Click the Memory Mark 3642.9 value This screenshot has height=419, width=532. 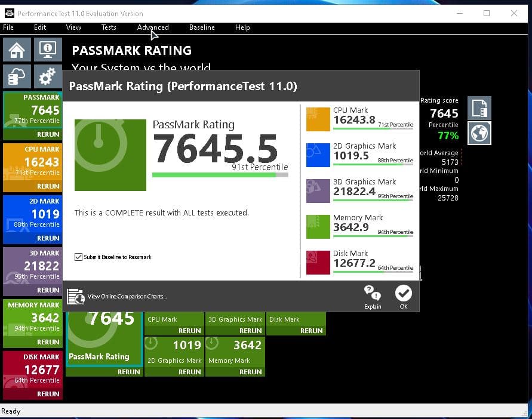[x=351, y=227]
